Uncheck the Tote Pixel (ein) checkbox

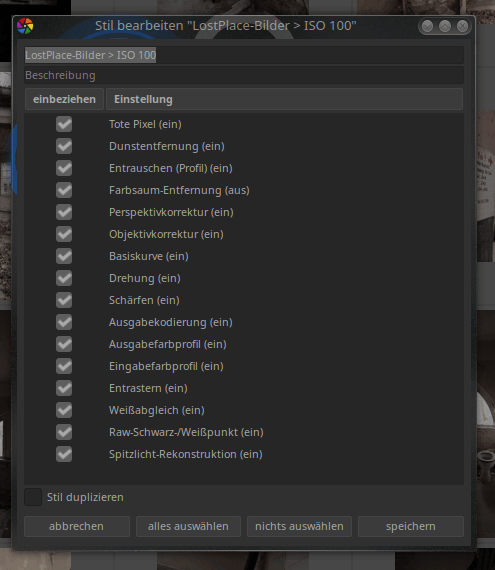[x=64, y=124]
